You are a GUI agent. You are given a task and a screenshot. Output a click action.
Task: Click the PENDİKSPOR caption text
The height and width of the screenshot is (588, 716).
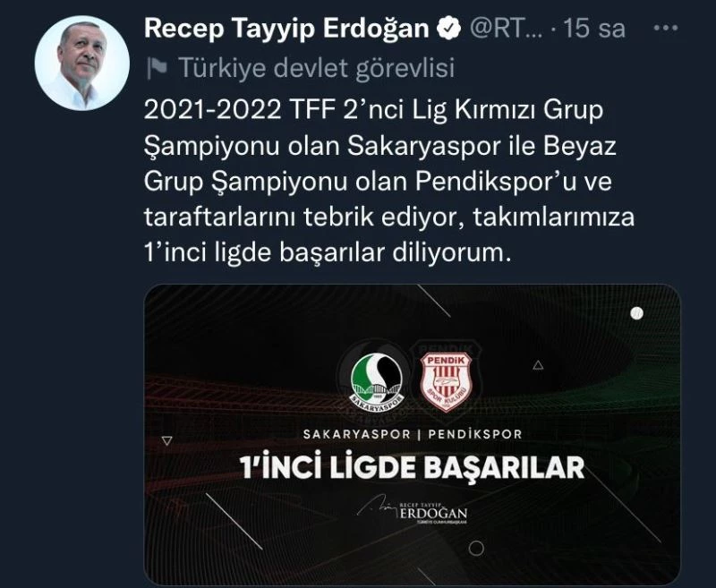pyautogui.click(x=475, y=434)
